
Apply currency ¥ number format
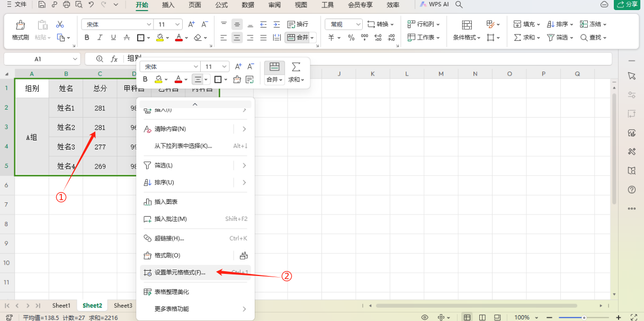pos(331,38)
